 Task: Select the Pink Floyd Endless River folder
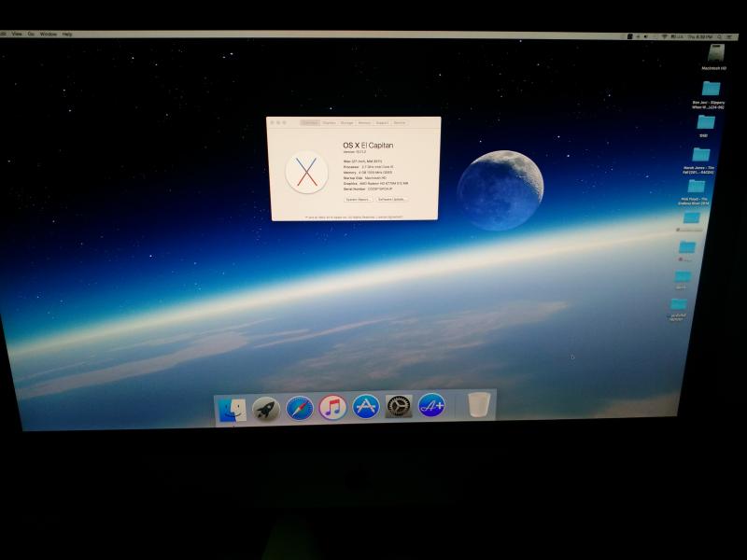point(696,185)
